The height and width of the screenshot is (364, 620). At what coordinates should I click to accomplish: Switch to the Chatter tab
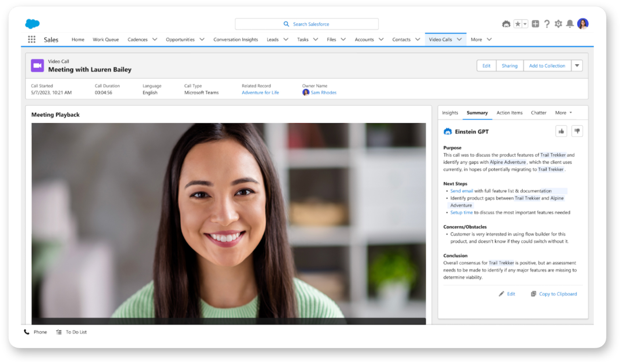click(x=538, y=113)
